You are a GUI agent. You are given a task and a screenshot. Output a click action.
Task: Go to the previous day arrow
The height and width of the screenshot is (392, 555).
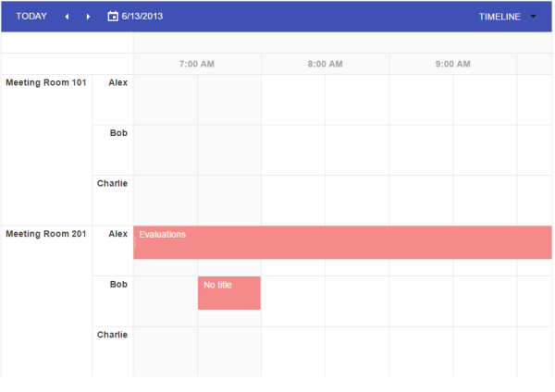[67, 17]
